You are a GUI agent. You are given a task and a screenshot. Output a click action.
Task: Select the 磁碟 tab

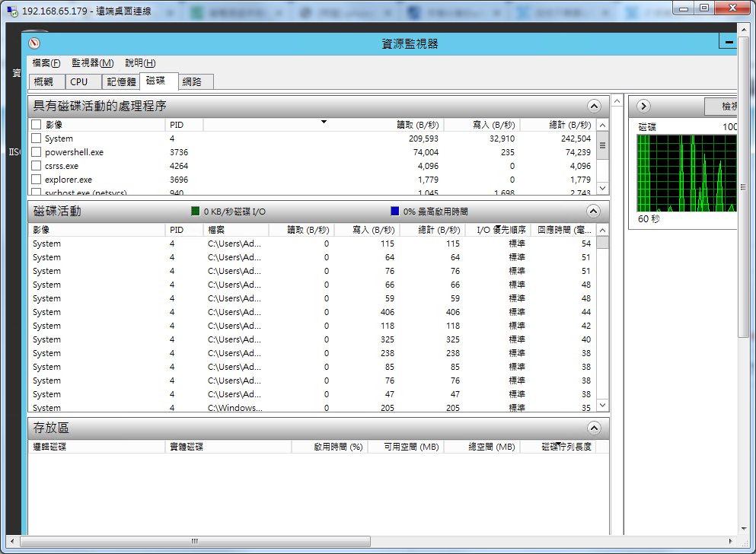click(x=159, y=81)
